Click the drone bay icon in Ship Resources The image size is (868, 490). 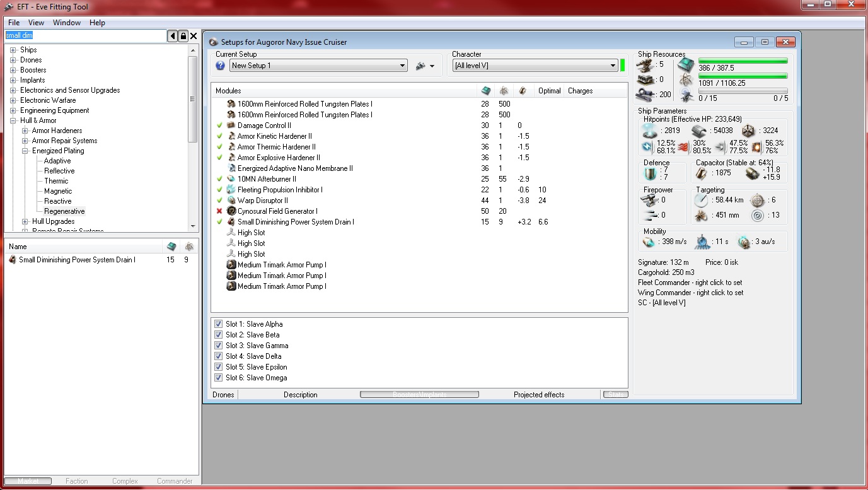pos(686,95)
